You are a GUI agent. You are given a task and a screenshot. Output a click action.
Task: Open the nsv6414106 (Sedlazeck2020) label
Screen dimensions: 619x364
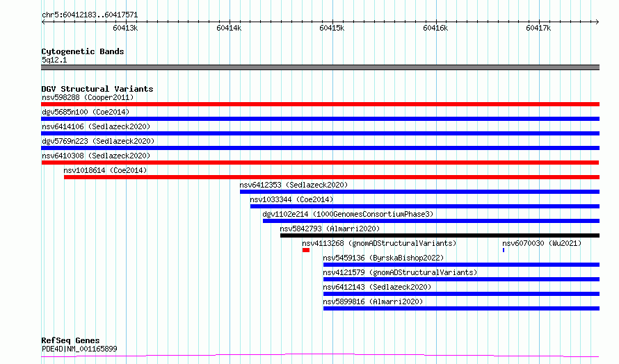96,126
